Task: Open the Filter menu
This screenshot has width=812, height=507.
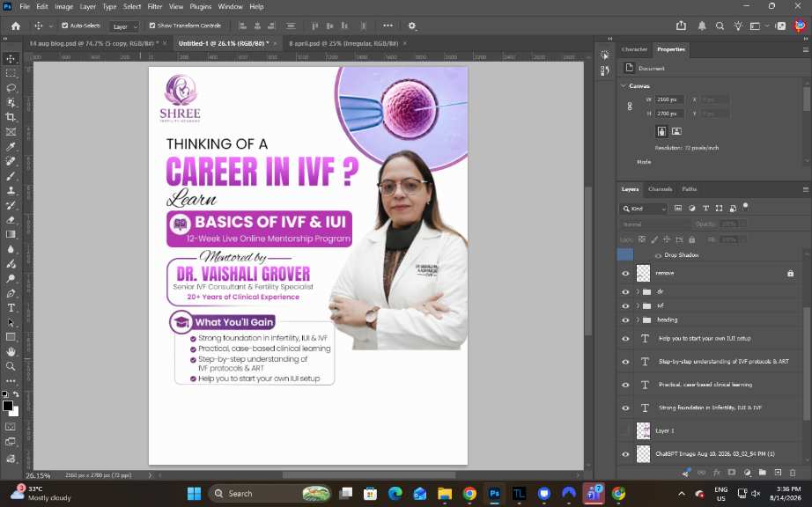Action: coord(154,7)
